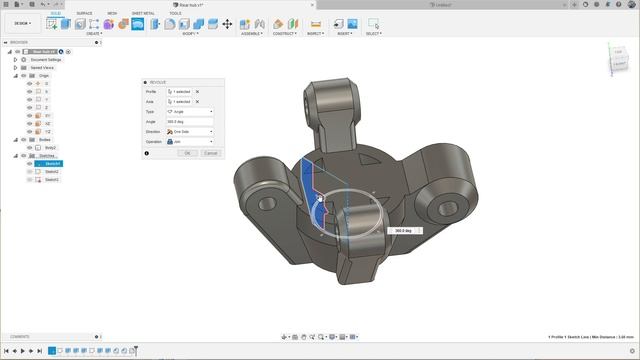Click the Job Status clock icon

(x=597, y=4)
